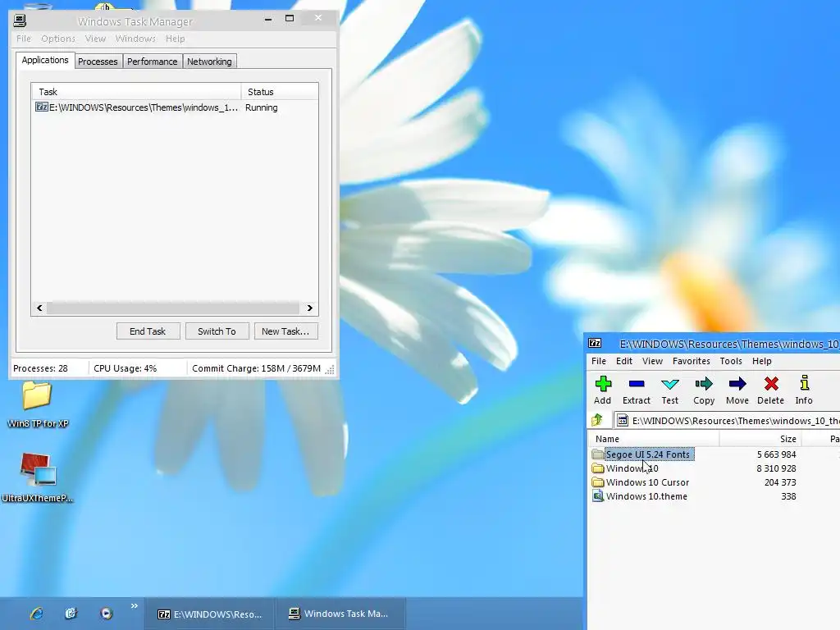840x630 pixels.
Task: Open Windows Media Player from quick launch
Action: pyautogui.click(x=106, y=614)
